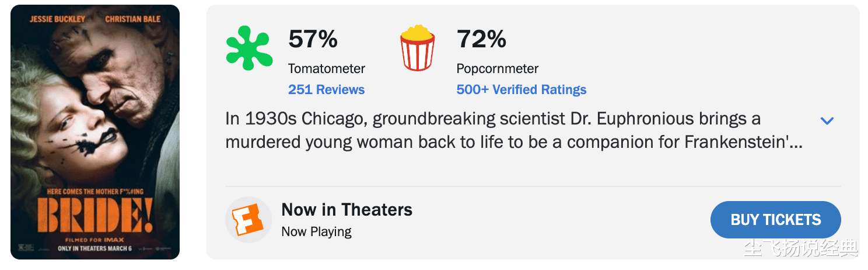This screenshot has width=868, height=270.
Task: Open the 251 Reviews link
Action: [326, 90]
